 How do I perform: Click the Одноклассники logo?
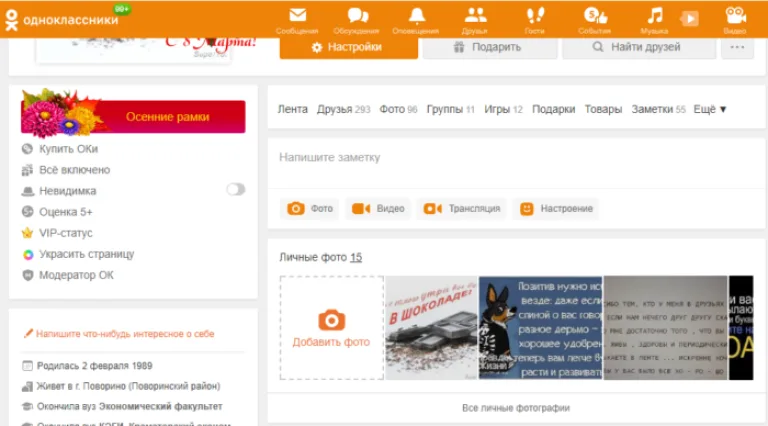(61, 20)
